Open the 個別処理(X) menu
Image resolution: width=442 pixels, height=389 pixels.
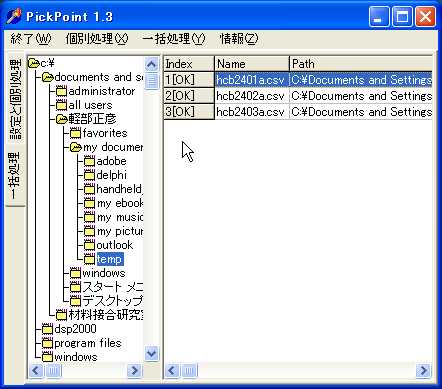pyautogui.click(x=97, y=39)
